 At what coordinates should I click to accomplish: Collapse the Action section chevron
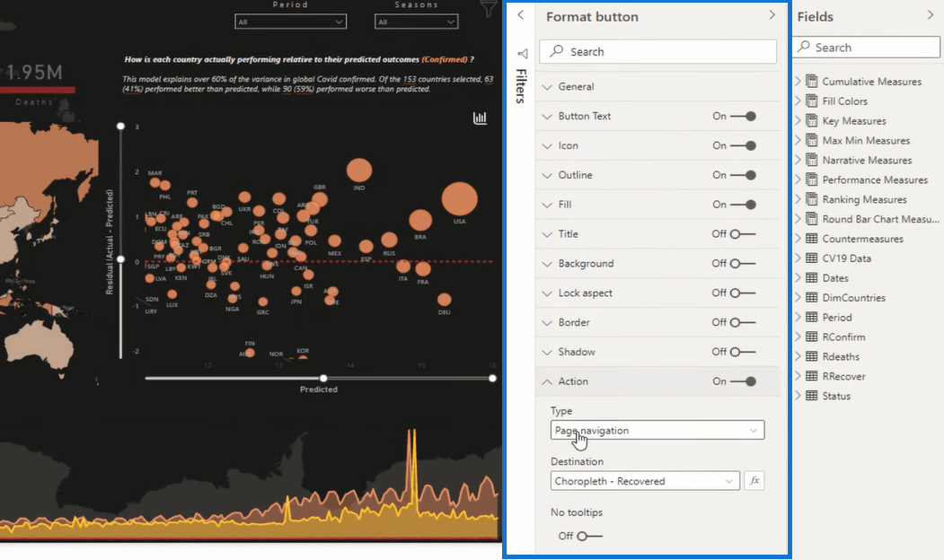coord(547,381)
